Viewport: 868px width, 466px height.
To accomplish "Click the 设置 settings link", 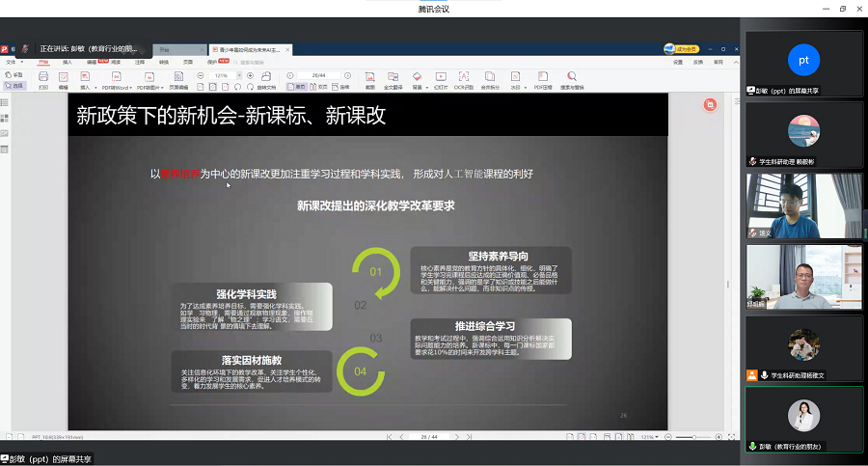I will (x=674, y=62).
